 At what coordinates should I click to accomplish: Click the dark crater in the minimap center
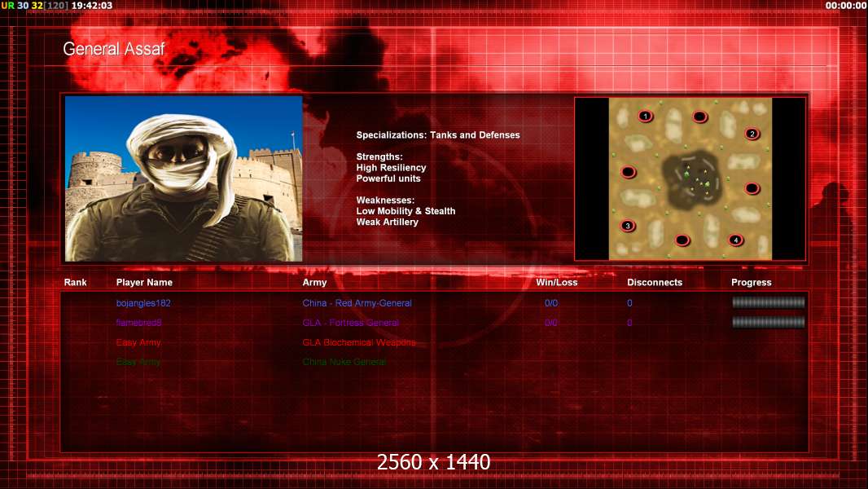(690, 176)
